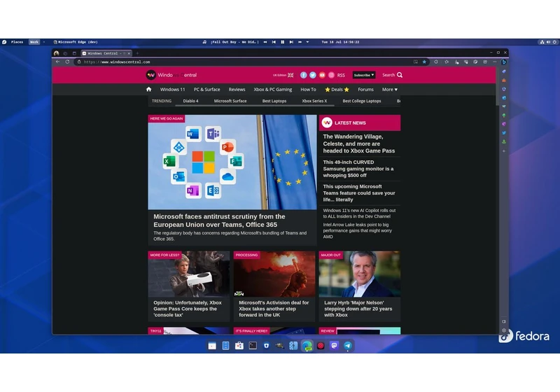The image size is (560, 392).
Task: Add a sidebar app with plus icon
Action: (x=504, y=151)
